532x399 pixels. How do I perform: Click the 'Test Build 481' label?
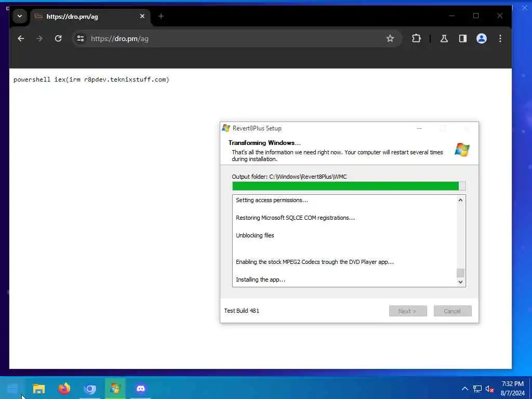(242, 311)
